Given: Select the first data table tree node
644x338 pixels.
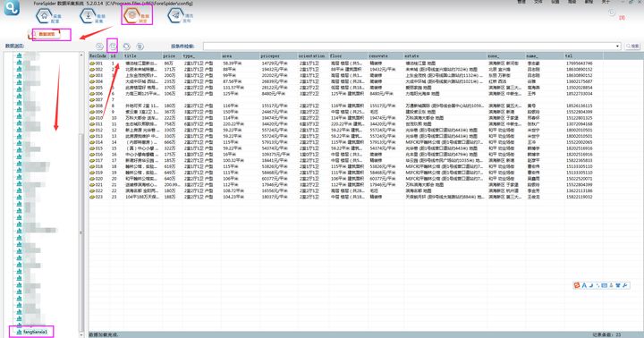Looking at the screenshot, I should coord(28,55).
